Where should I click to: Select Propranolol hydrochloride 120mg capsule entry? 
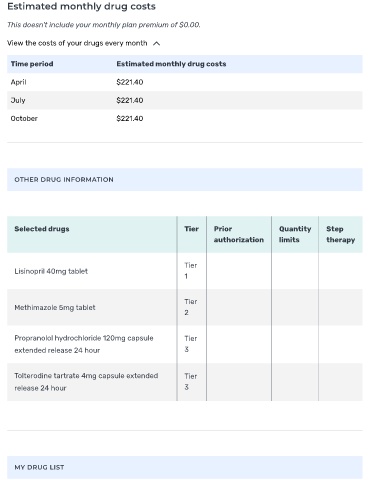[x=84, y=344]
